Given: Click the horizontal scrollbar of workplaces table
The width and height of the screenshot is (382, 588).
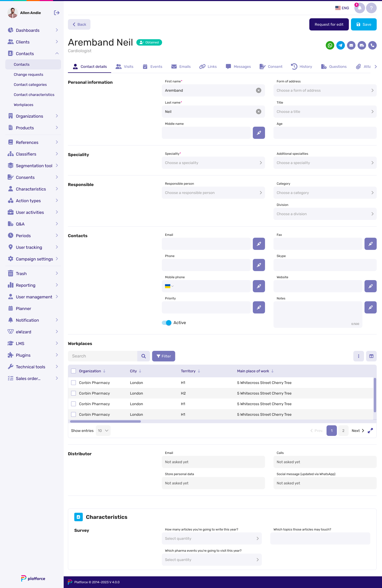Looking at the screenshot, I should click(106, 421).
